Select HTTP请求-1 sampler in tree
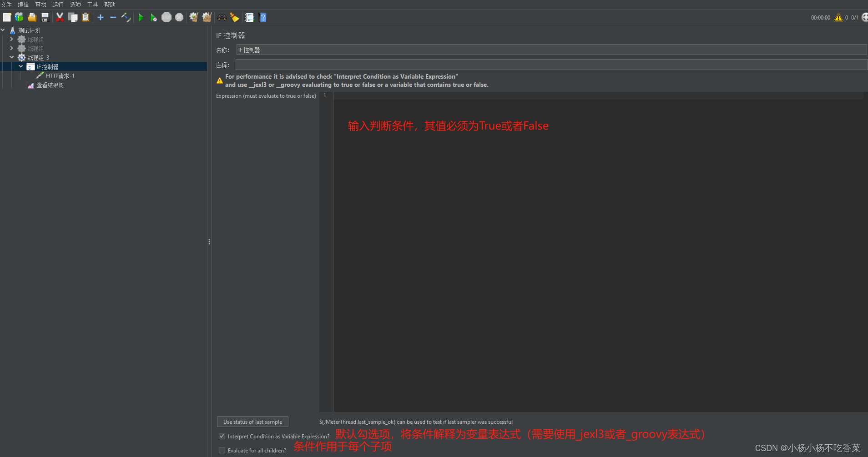 click(60, 76)
